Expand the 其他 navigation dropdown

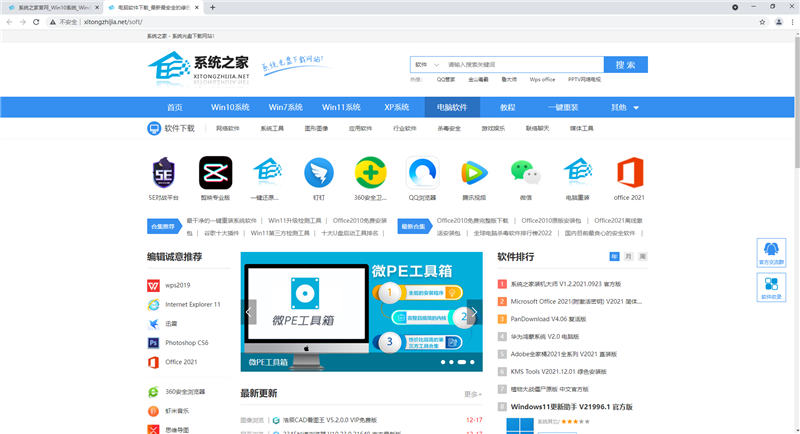coord(624,107)
